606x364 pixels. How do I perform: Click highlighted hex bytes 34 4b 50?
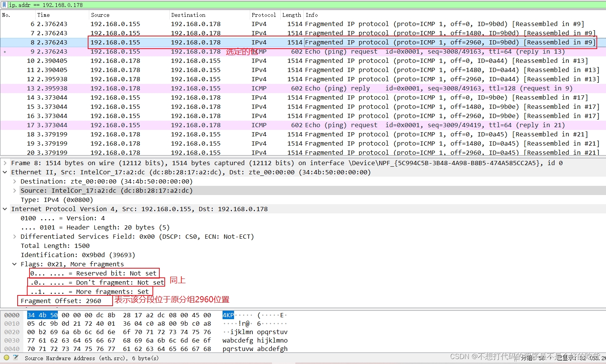43,315
